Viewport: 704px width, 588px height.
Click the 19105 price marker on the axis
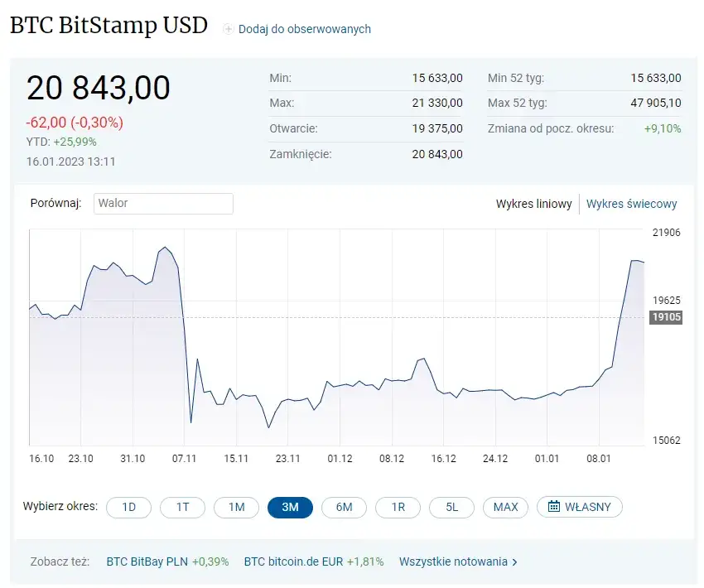coord(666,317)
